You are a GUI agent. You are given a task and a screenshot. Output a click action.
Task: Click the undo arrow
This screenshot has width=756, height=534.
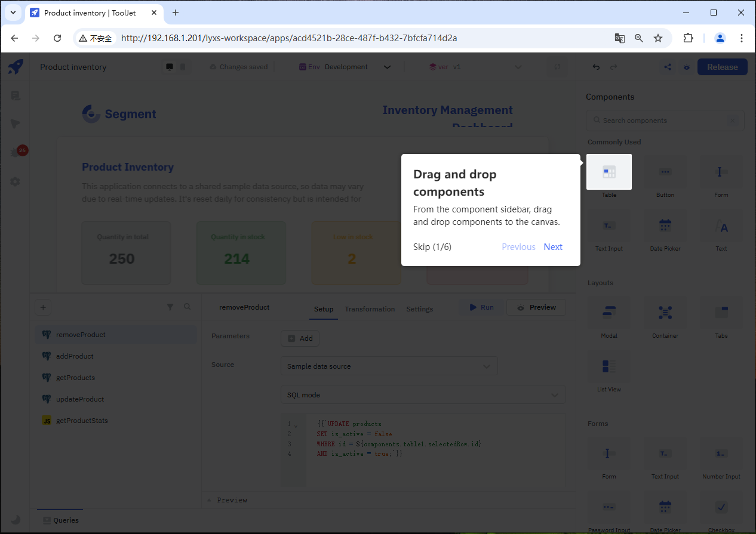click(x=596, y=67)
